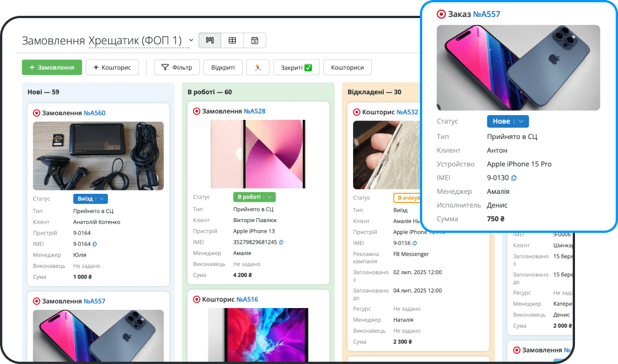618x364 pixels.
Task: Copy IMEI 9-0164 in order A560
Action: tap(95, 244)
